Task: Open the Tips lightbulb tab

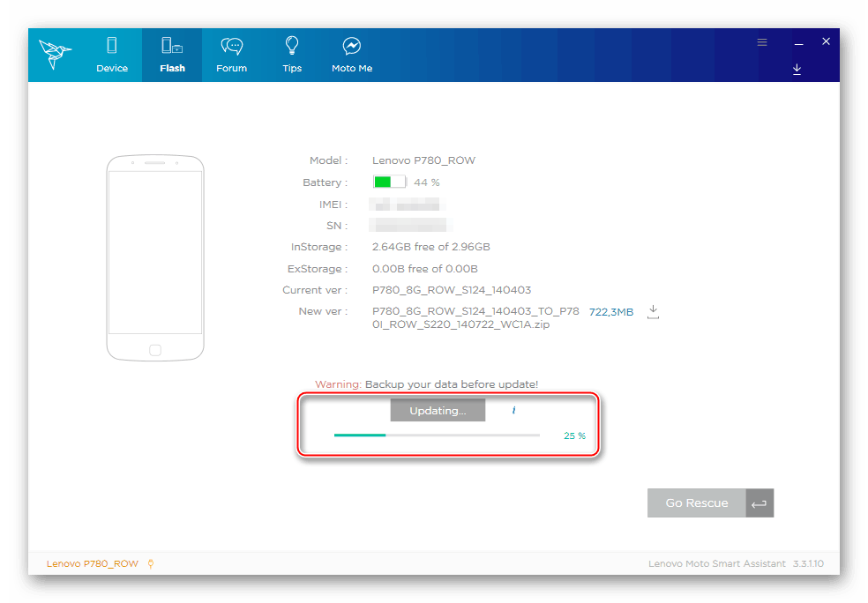Action: [x=292, y=55]
